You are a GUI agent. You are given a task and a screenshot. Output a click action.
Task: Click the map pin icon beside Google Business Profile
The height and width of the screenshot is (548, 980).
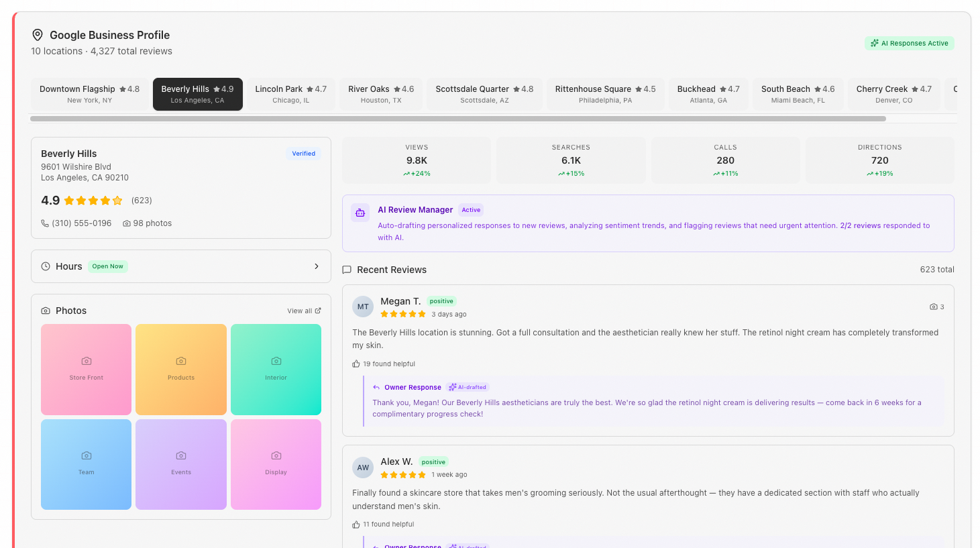coord(38,35)
